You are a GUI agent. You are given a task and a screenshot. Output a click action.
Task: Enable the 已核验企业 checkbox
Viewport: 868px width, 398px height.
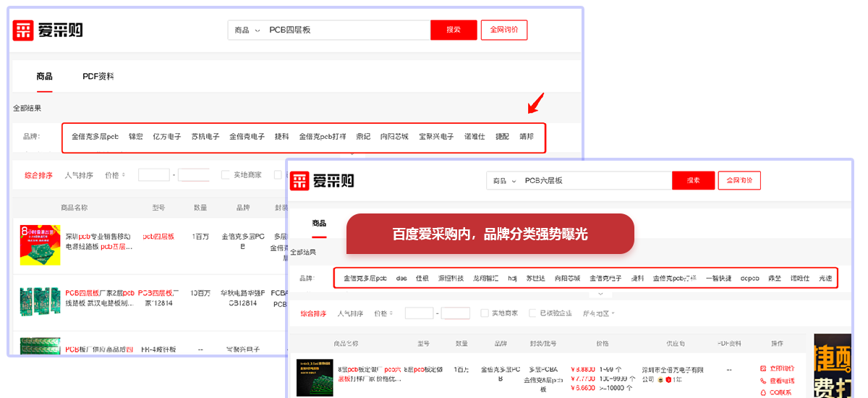(x=534, y=313)
